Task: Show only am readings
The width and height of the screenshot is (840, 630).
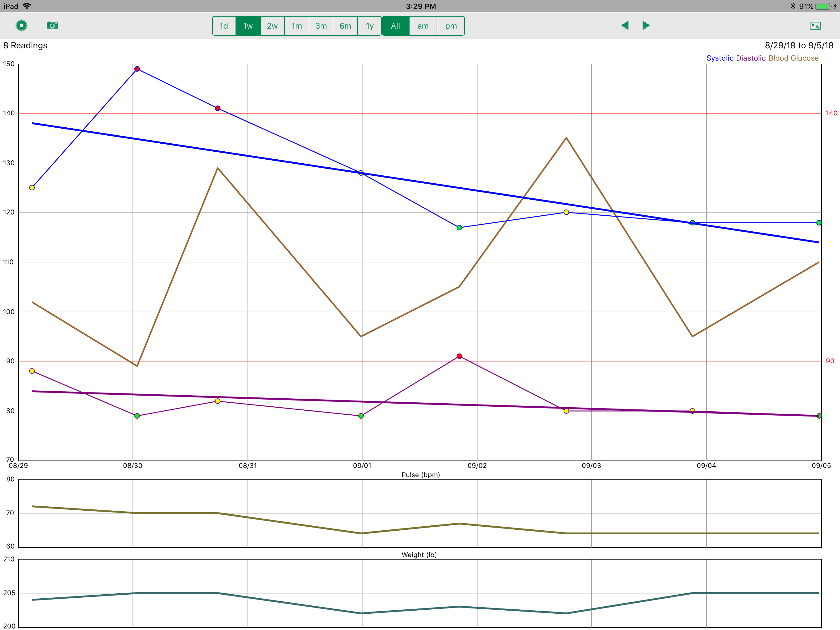Action: (423, 26)
